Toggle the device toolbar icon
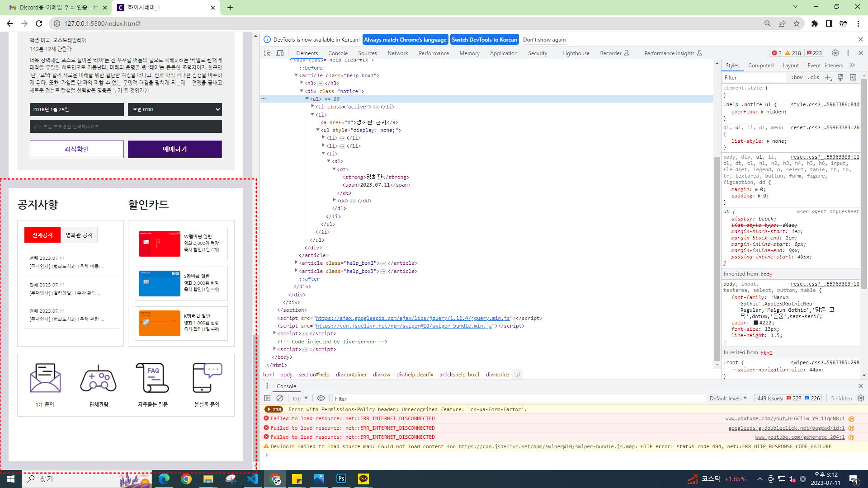Viewport: 868px width, 488px height. pyautogui.click(x=280, y=53)
